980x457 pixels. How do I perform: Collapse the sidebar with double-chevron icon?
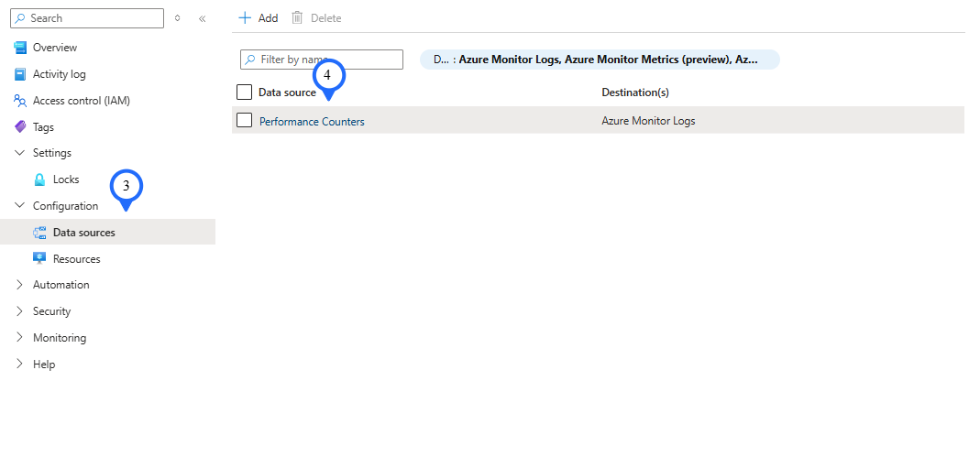pyautogui.click(x=202, y=18)
